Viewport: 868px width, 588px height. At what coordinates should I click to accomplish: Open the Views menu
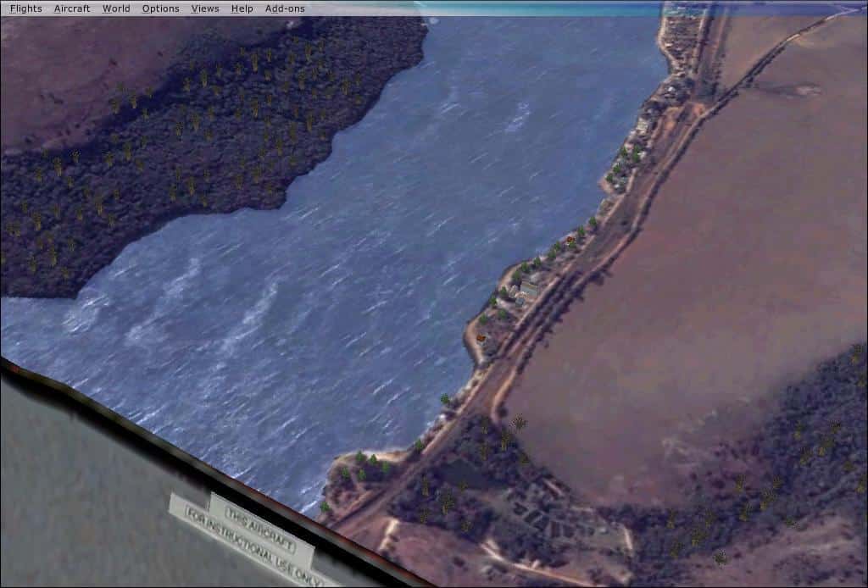(x=205, y=8)
